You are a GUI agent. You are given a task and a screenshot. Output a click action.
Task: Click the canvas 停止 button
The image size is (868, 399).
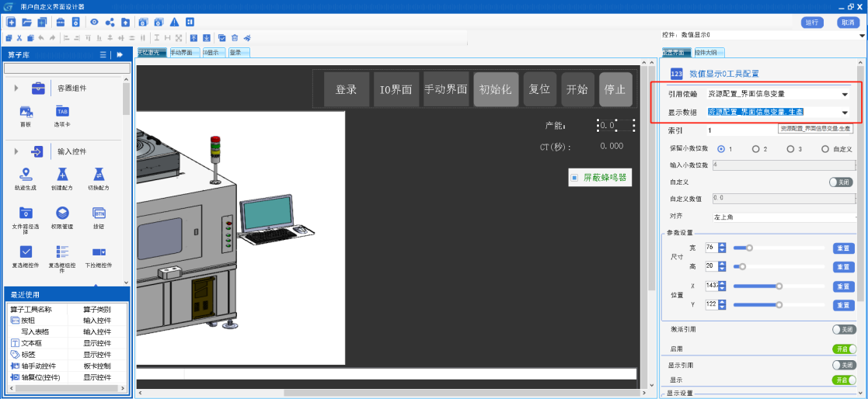615,89
